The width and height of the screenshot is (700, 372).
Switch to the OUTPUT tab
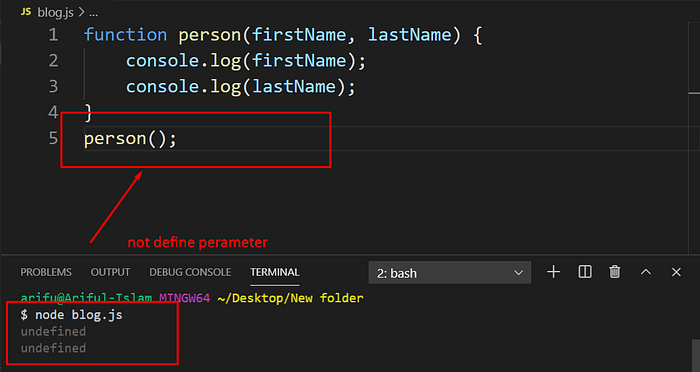tap(110, 272)
